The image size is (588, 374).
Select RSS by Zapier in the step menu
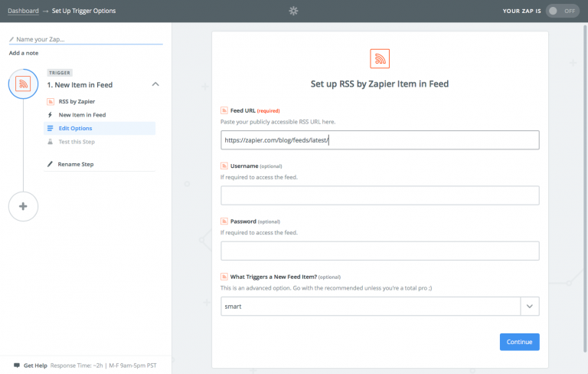click(x=77, y=101)
